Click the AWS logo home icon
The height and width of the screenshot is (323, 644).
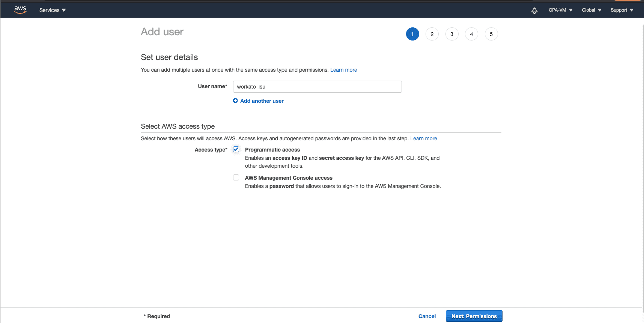[x=20, y=10]
